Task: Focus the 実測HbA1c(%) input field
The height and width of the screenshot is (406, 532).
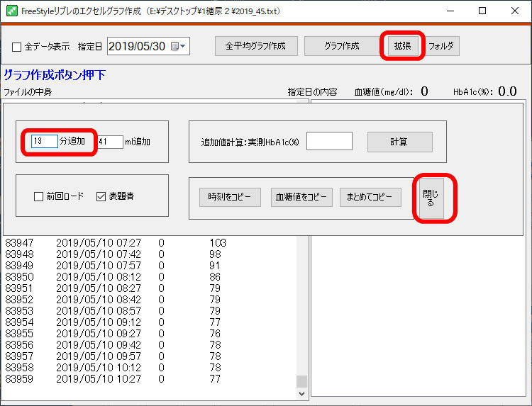Action: pos(329,142)
